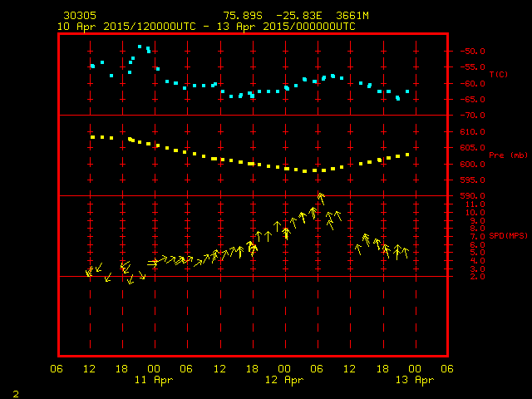Click the 9.0 wind speed label

pyautogui.click(x=477, y=221)
